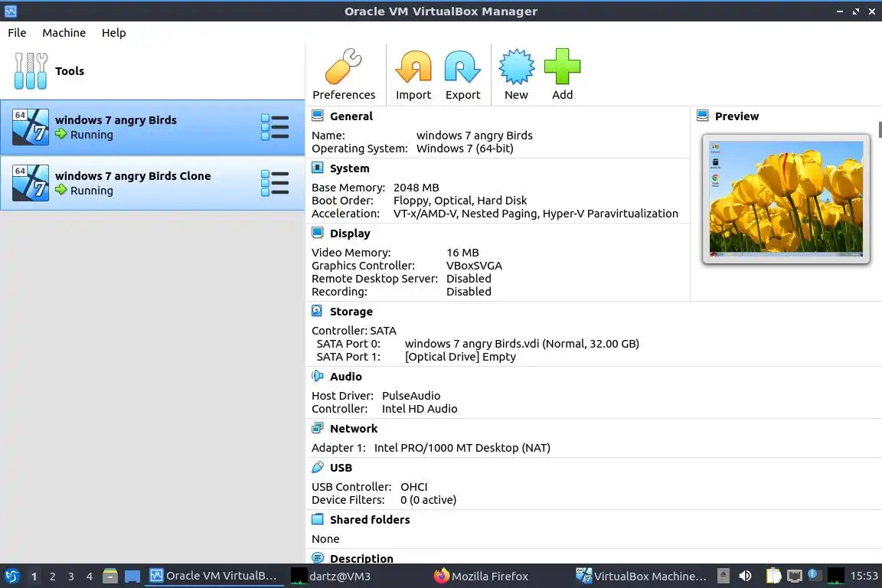Click the network icon in the system tray
Screen dimensions: 882x588
[x=794, y=576]
